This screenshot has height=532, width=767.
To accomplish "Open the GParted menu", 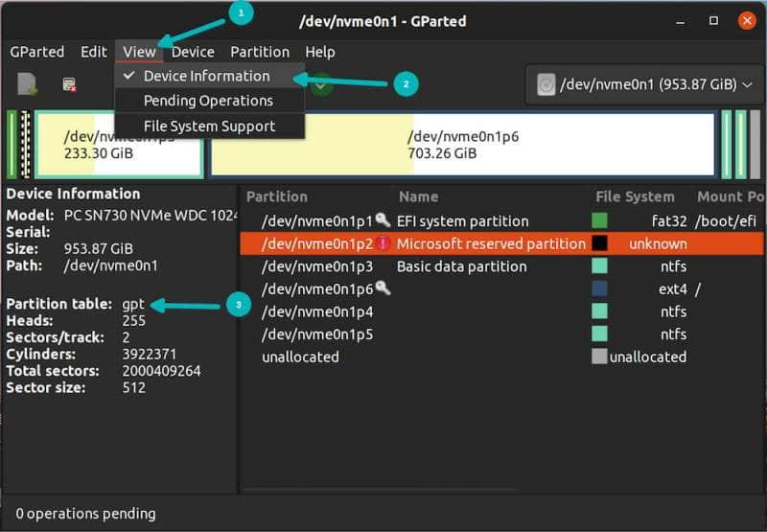I will tap(37, 52).
